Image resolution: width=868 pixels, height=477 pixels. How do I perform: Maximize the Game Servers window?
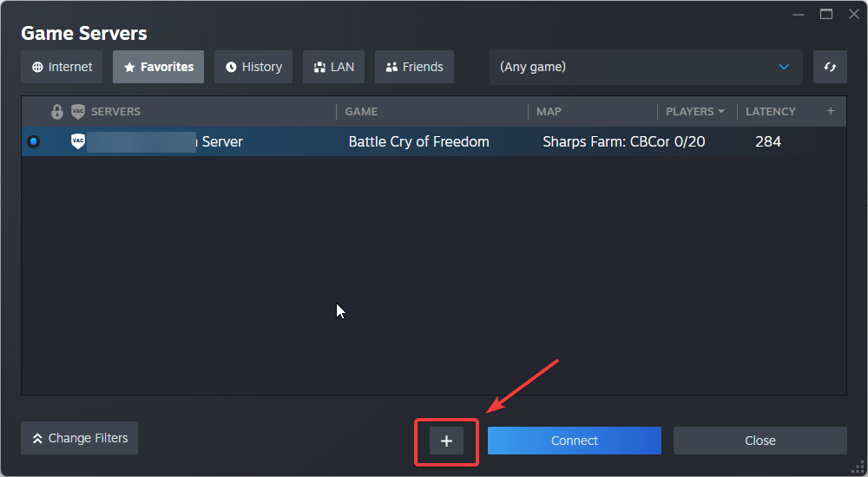(x=826, y=14)
